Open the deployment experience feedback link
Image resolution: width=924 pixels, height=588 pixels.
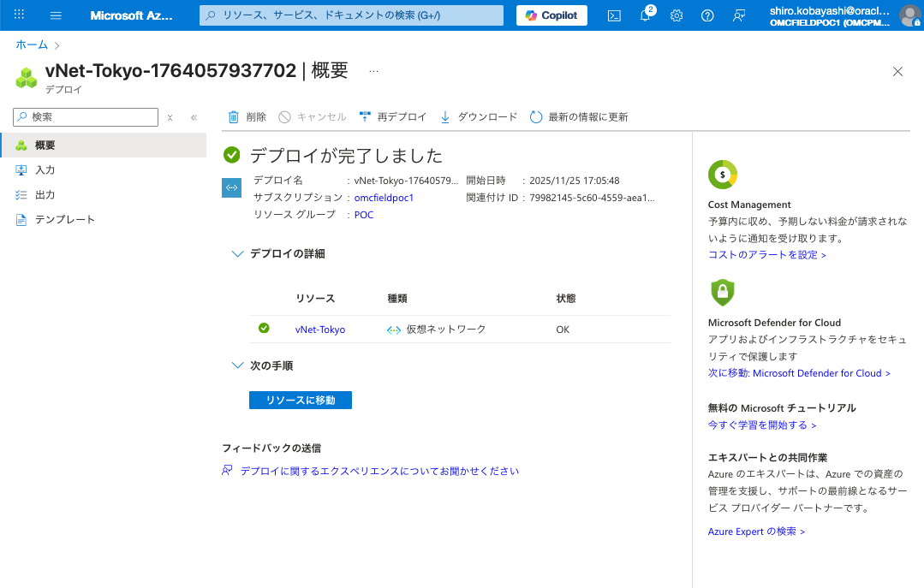(x=379, y=471)
